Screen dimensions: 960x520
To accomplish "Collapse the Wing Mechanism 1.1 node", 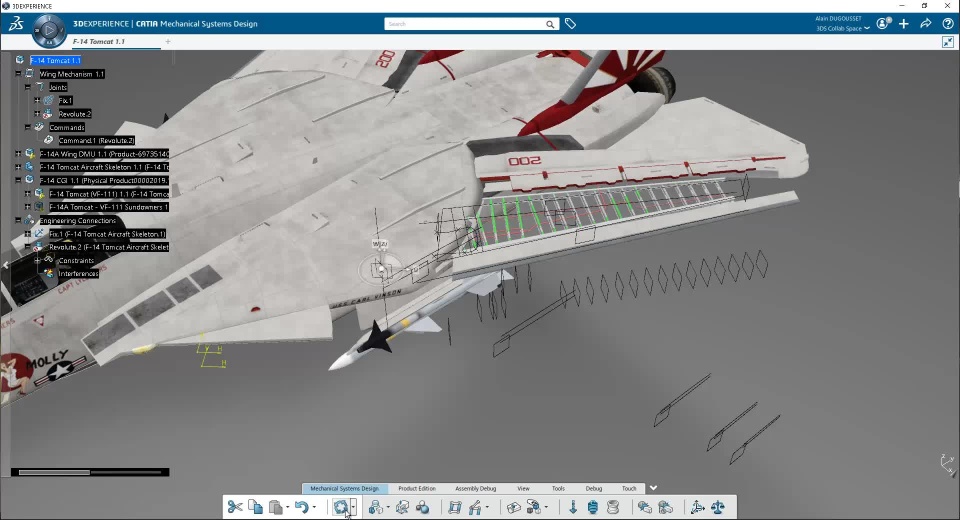I will 18,73.
